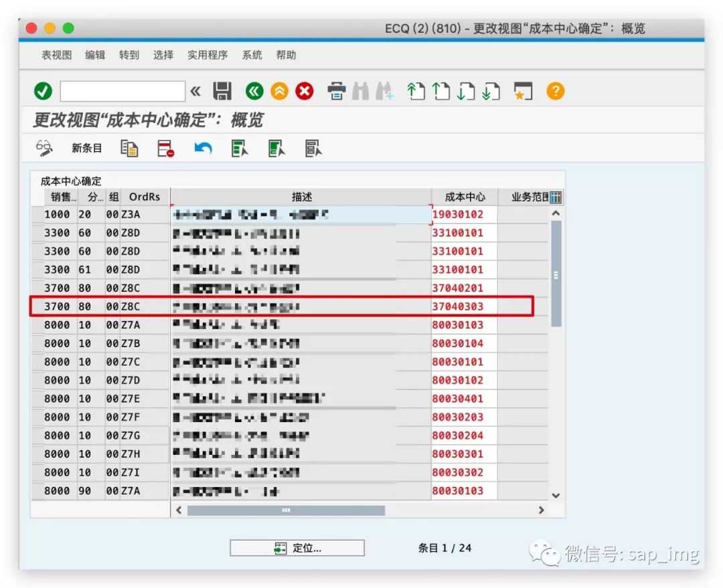
Task: Open Print via the printer icon
Action: (337, 91)
